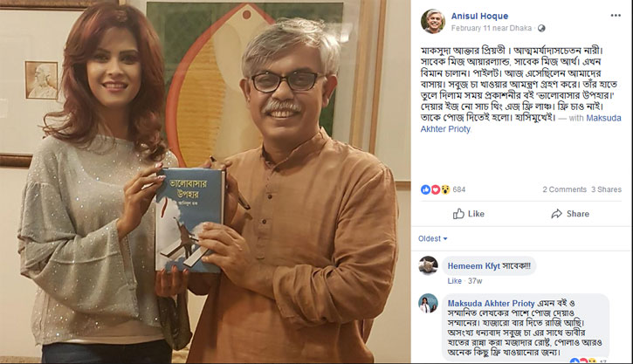The width and height of the screenshot is (633, 364).
Task: Click the photo of the book presentation
Action: coord(205,182)
